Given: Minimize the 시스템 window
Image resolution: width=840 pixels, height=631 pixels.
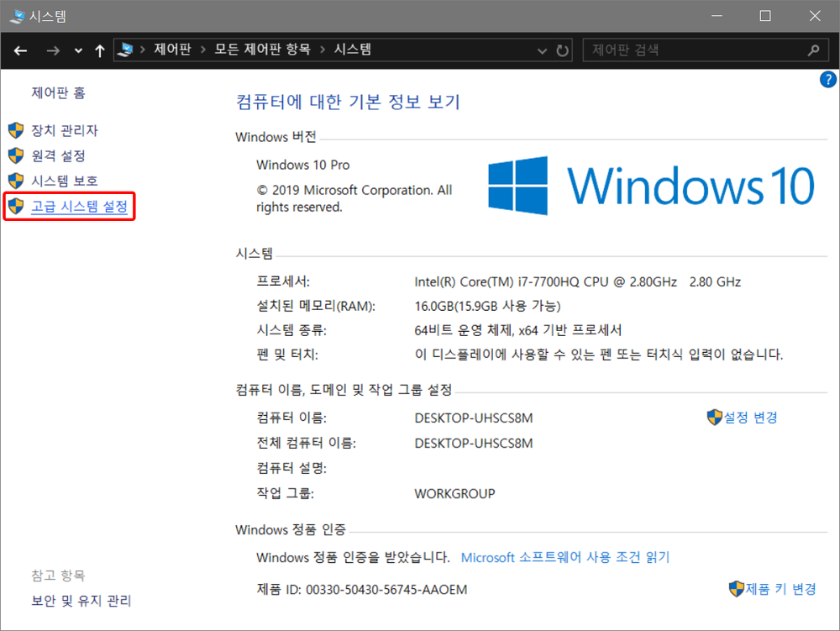Looking at the screenshot, I should (x=717, y=16).
